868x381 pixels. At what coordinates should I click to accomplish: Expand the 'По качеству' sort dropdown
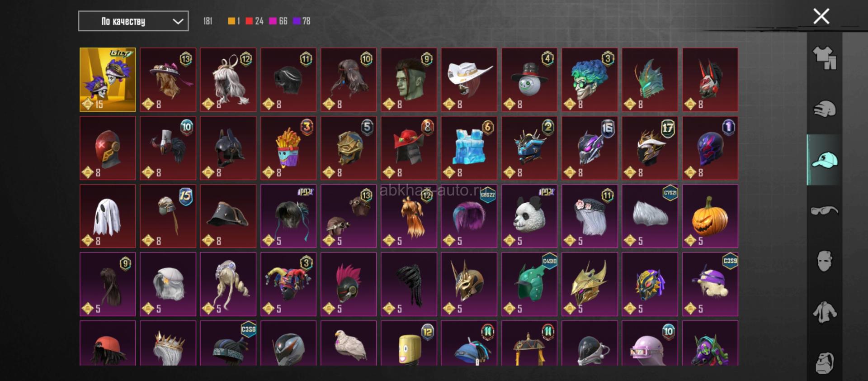(x=133, y=21)
